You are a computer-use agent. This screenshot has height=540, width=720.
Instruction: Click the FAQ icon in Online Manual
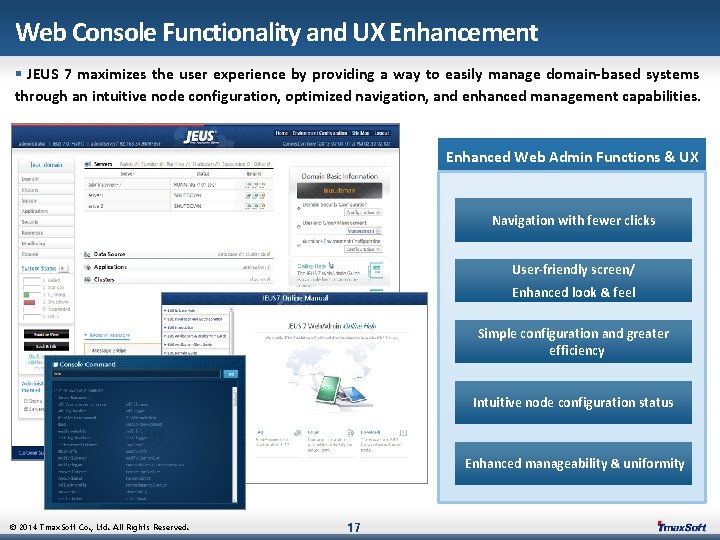[x=297, y=433]
